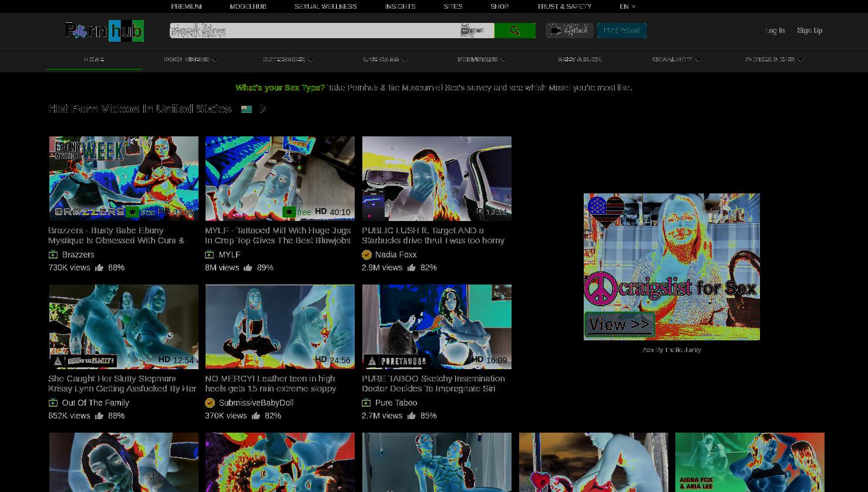Open the video thumbnail with 16:09 duration

coord(436,327)
